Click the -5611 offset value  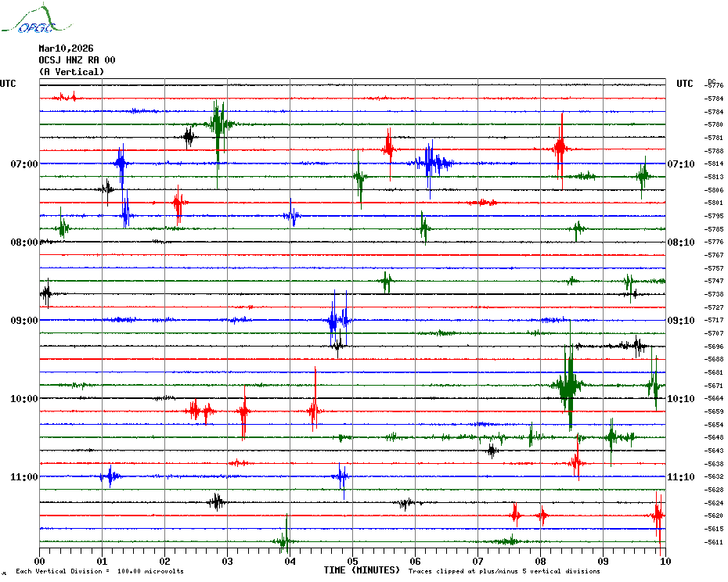(714, 542)
